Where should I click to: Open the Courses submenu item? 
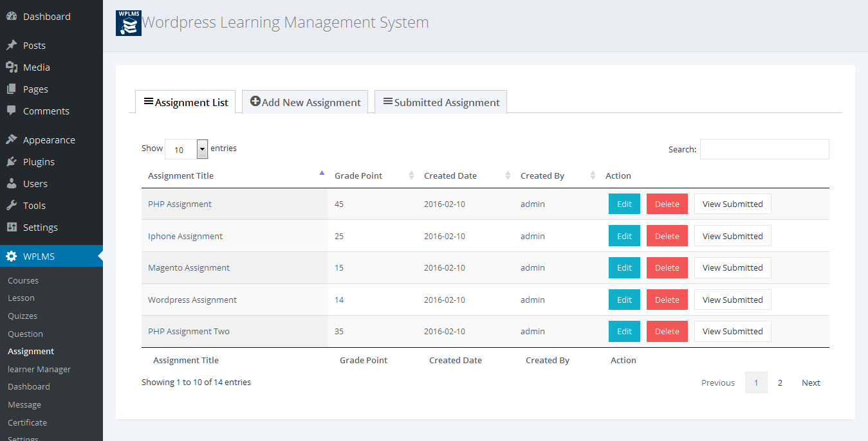(x=23, y=281)
